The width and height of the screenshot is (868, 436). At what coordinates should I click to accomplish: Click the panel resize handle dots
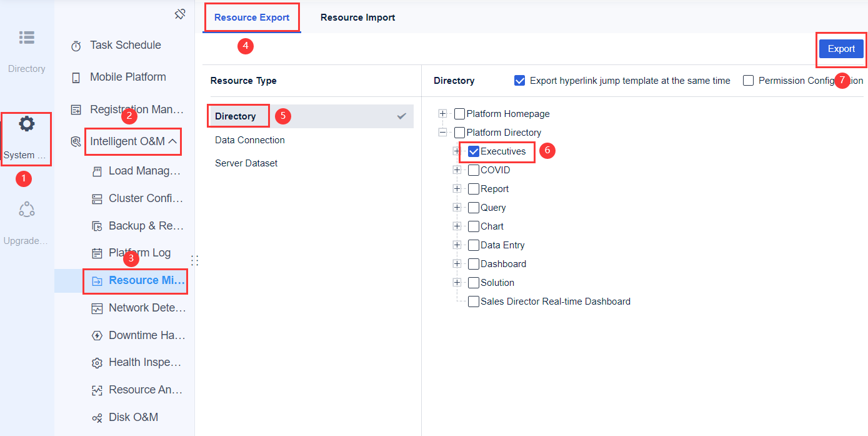195,260
